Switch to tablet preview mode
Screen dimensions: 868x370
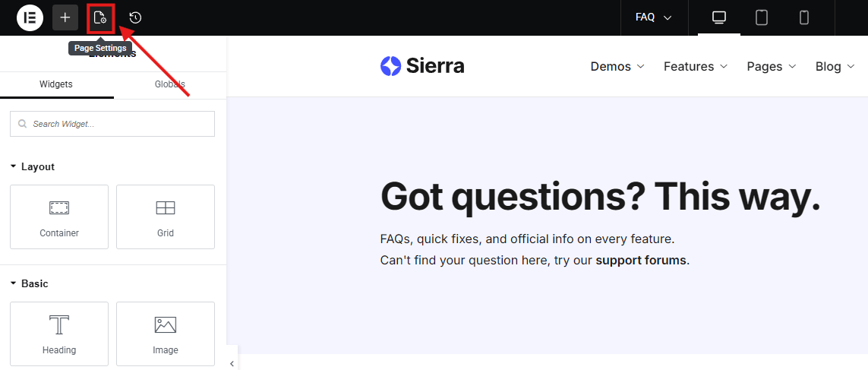[762, 17]
